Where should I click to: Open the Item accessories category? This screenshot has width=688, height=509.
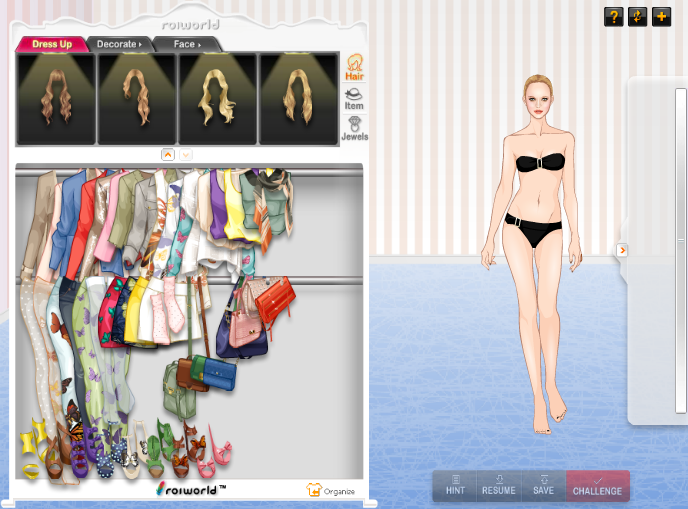[354, 97]
